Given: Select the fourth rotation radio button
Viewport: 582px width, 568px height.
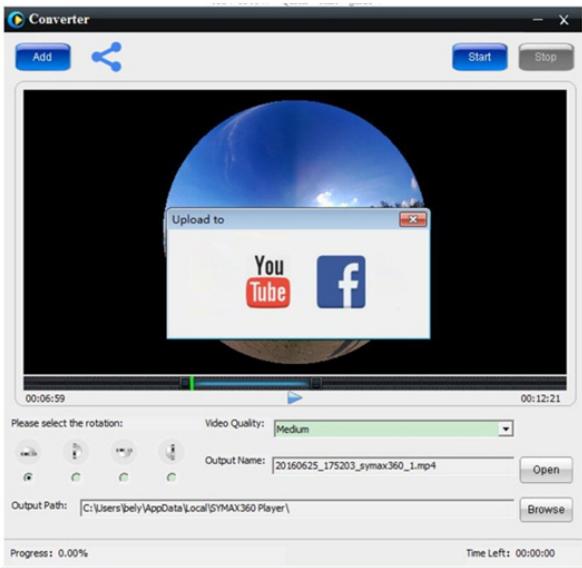Looking at the screenshot, I should click(171, 477).
